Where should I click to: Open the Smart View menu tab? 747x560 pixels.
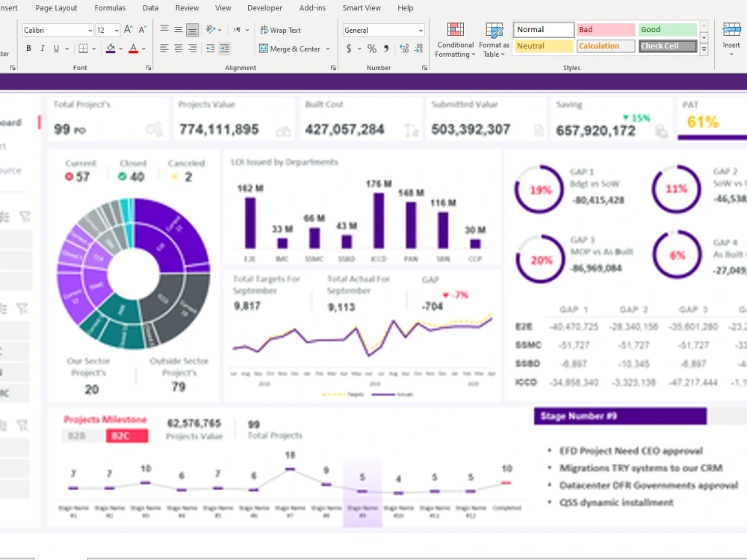point(362,7)
